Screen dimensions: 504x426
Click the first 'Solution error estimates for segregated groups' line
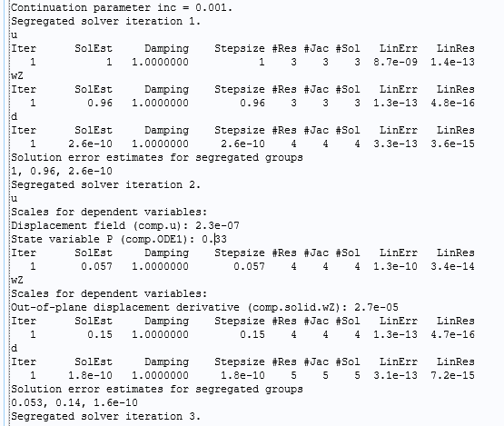tap(157, 157)
